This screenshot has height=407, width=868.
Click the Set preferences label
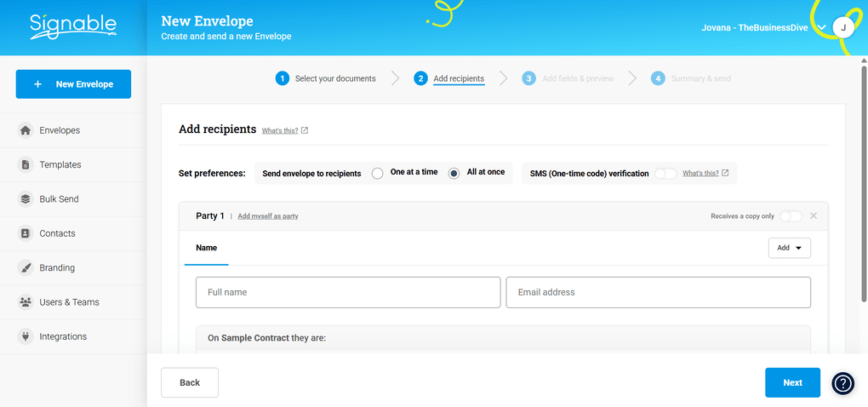tap(212, 174)
